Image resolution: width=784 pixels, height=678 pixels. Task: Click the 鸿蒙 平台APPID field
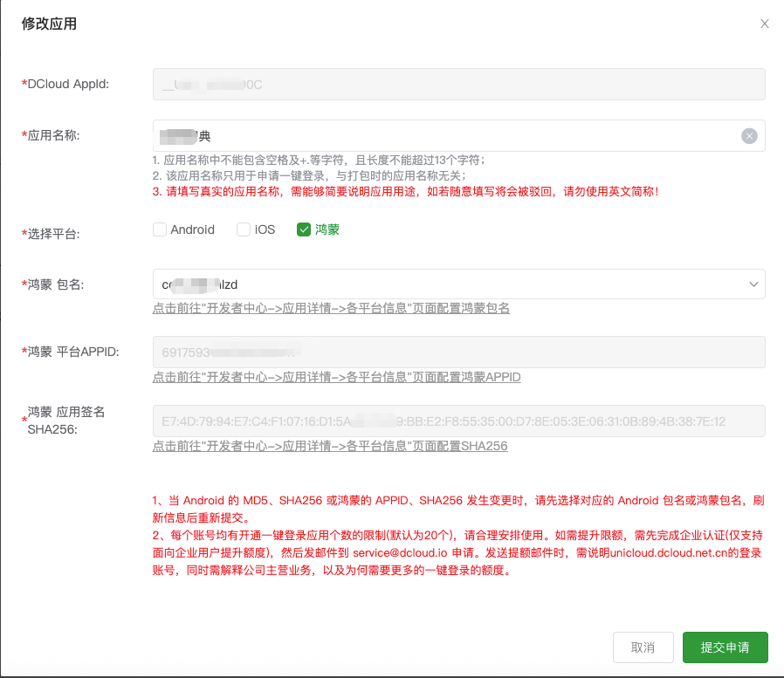[458, 352]
